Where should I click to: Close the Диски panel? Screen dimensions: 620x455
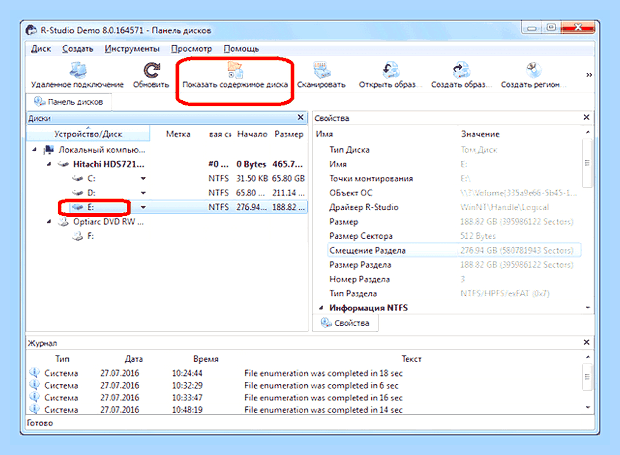coord(301,117)
